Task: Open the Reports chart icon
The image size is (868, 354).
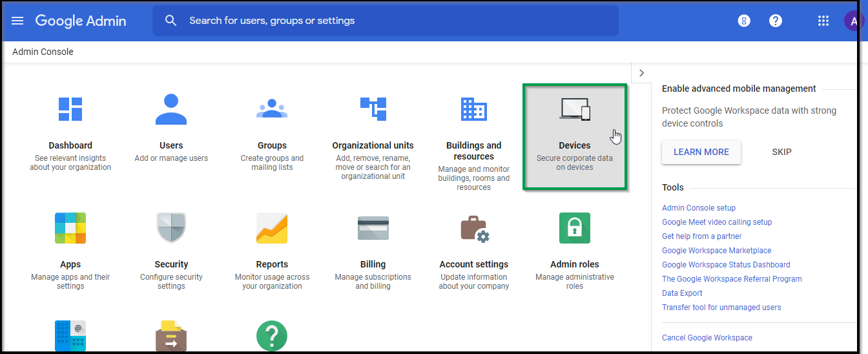Action: (x=272, y=228)
